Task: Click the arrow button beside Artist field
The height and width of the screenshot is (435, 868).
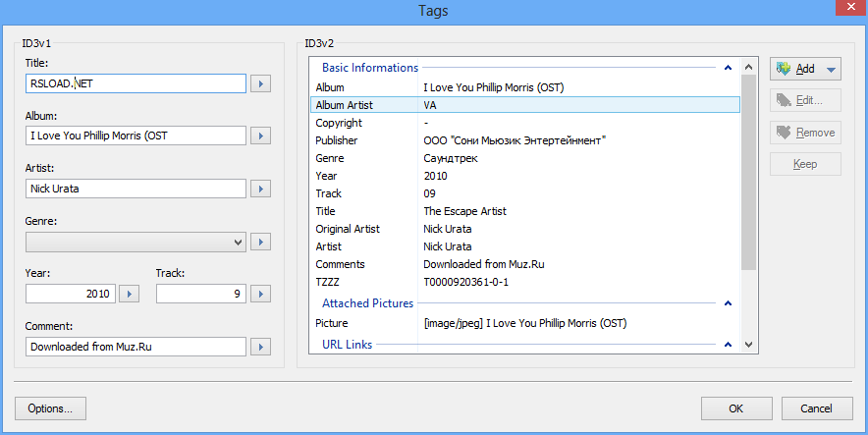Action: [260, 189]
